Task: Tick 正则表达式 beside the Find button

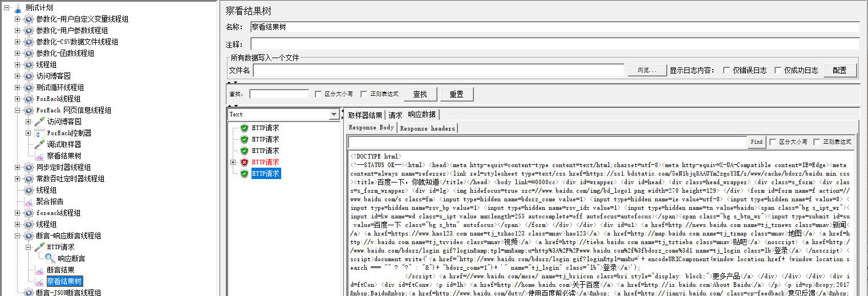Action: (817, 141)
